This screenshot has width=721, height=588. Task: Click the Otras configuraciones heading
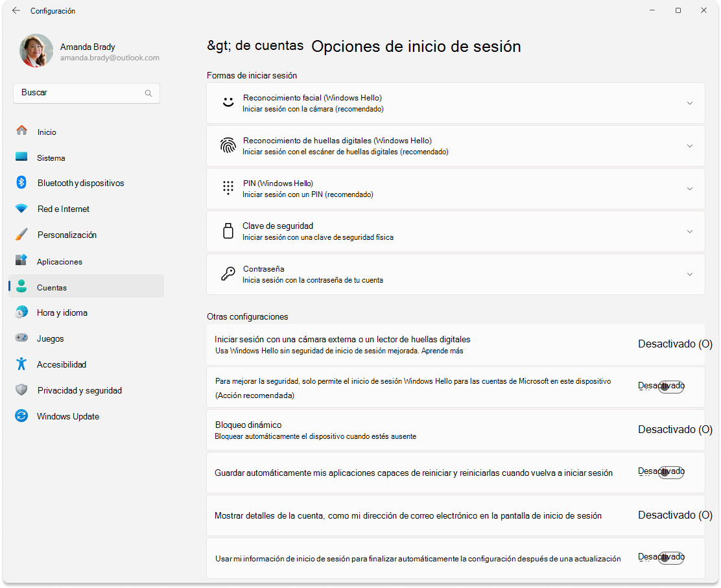(248, 317)
